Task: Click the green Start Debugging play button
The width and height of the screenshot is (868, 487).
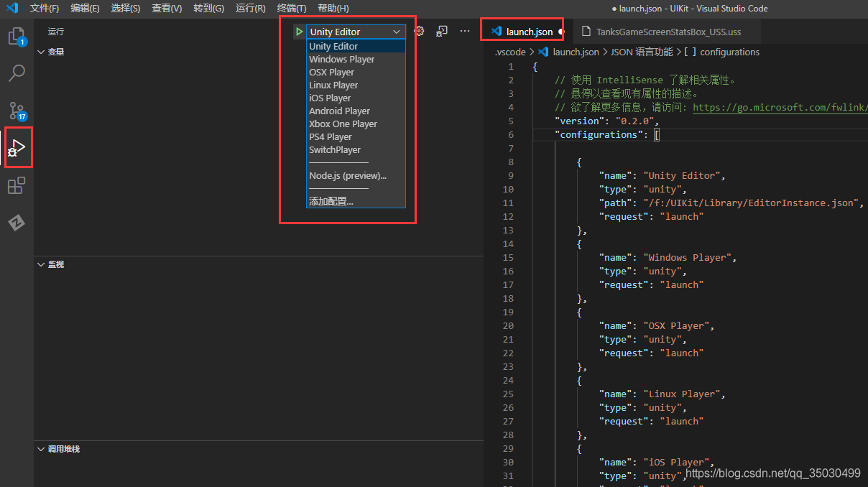Action: click(x=298, y=32)
